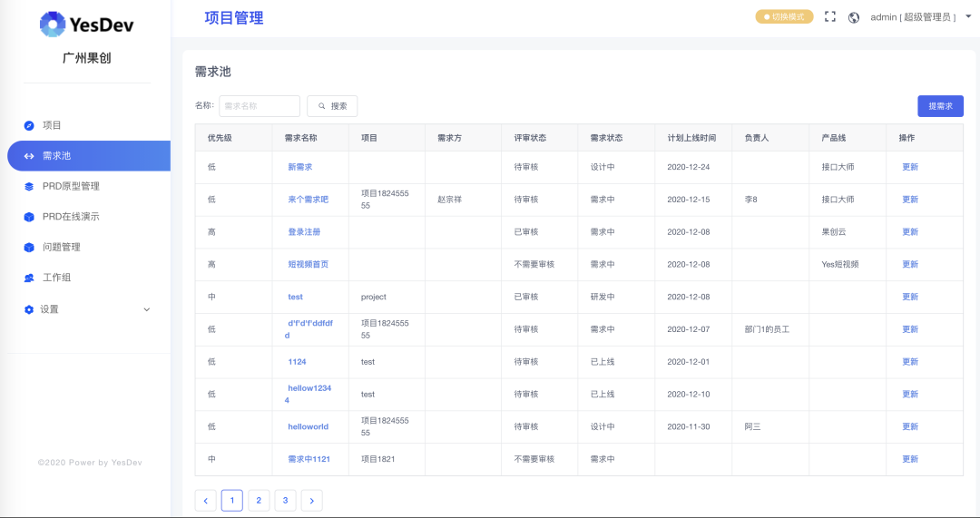
Task: Click the YesDev logo icon
Action: pos(53,24)
